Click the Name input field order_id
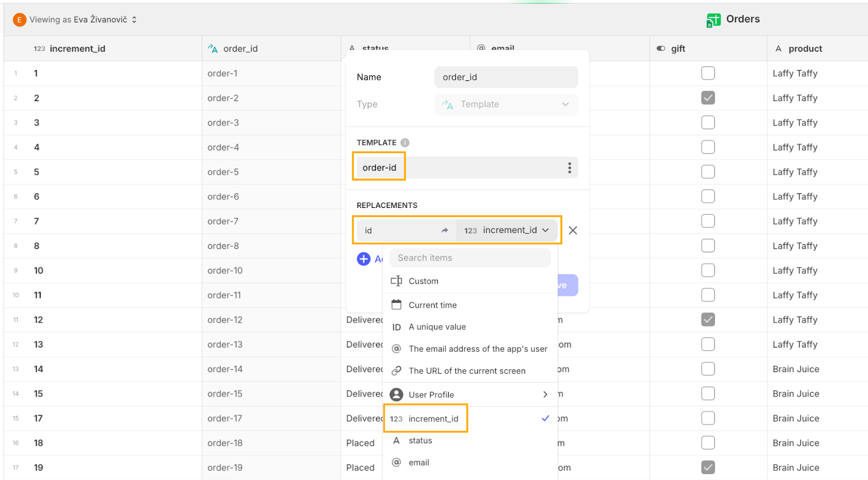Viewport: 868px width, 480px height. click(x=506, y=77)
